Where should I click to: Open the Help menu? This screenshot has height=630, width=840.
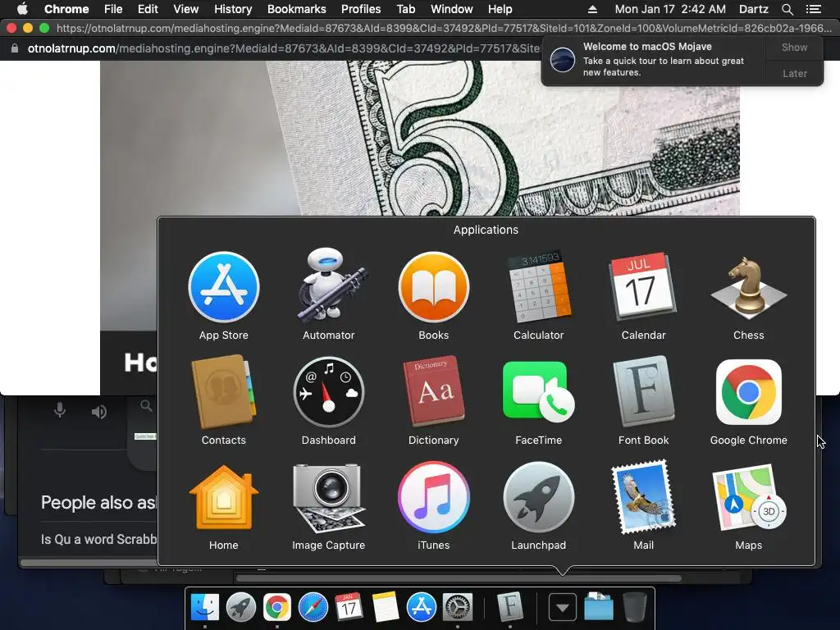500,9
